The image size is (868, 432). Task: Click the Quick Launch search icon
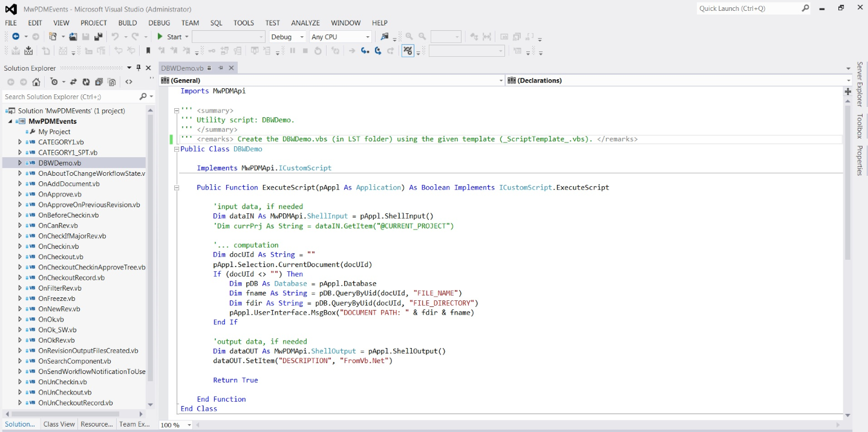tap(805, 8)
